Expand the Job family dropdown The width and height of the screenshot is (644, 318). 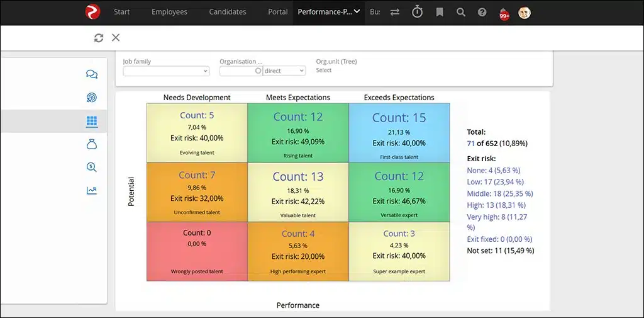coord(166,71)
